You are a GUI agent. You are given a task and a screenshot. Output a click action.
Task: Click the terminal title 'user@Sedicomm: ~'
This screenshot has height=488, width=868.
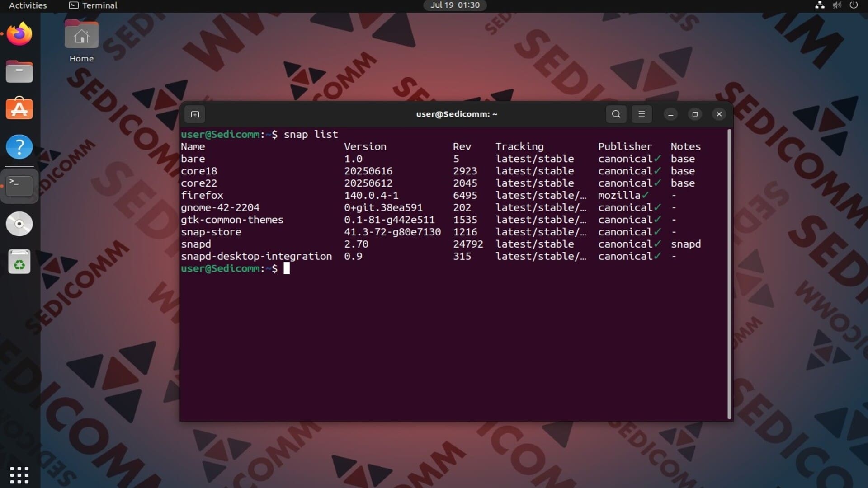tap(457, 114)
